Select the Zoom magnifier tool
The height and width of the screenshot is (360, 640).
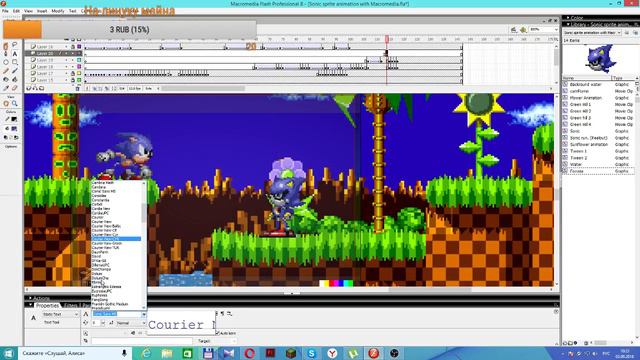[15, 104]
